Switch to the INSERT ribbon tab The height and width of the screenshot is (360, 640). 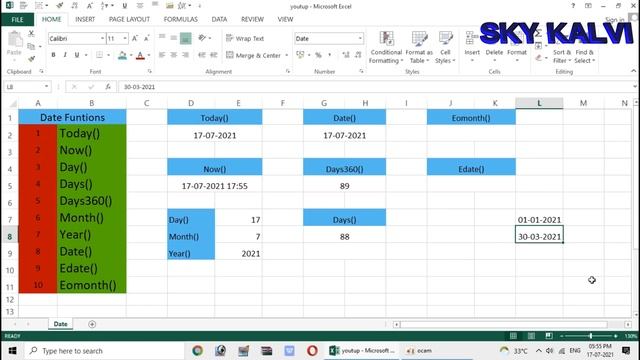[x=85, y=19]
